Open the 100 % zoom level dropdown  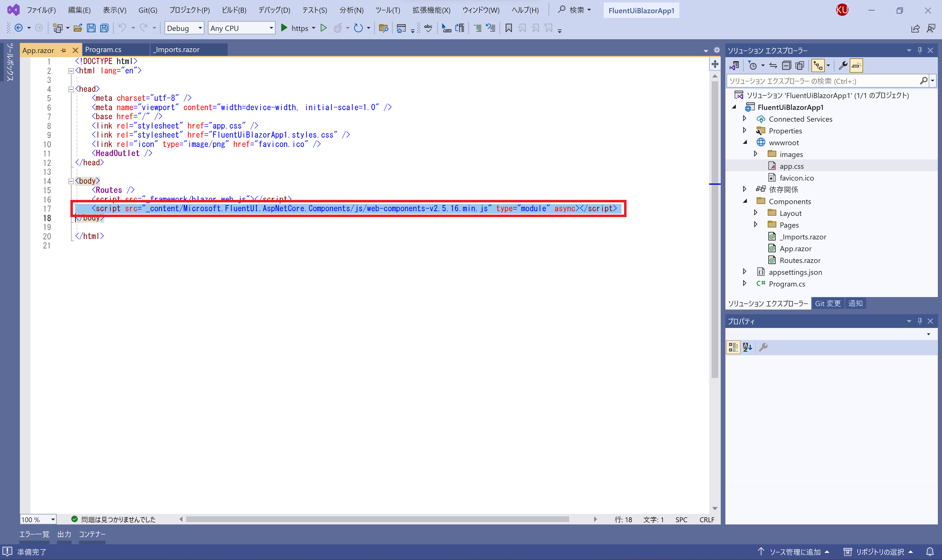(38, 520)
